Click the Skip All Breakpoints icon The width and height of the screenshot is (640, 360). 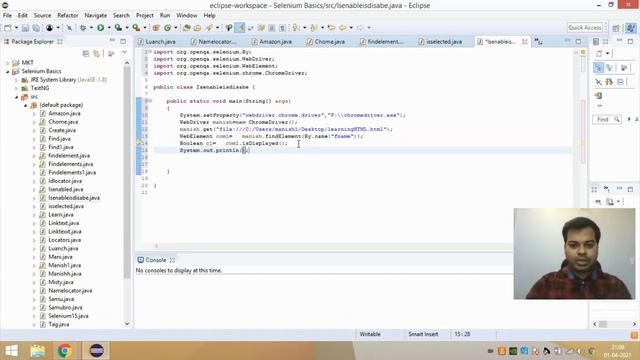tap(69, 28)
